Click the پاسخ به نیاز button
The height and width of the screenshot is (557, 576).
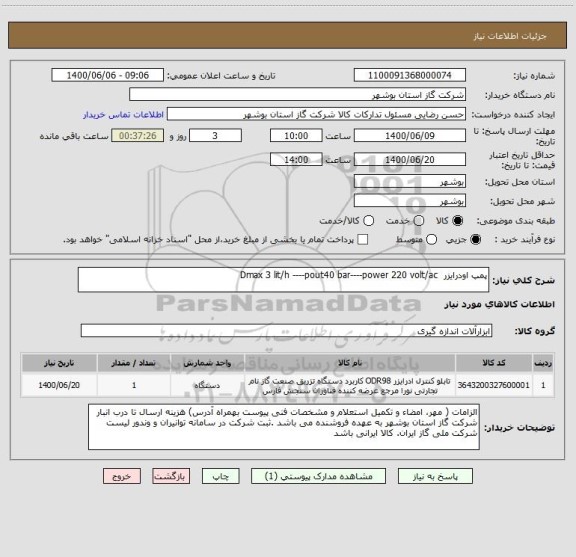tap(435, 476)
